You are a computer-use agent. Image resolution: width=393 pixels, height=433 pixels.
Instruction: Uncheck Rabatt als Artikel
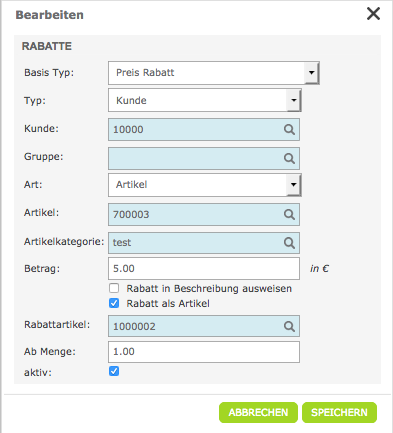tap(114, 303)
